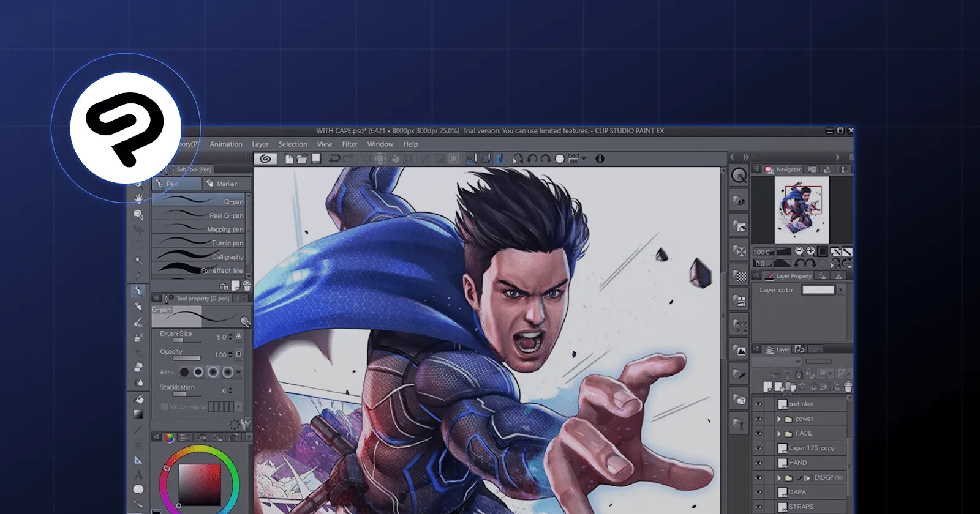Toggle visibility of FACE folder
The height and width of the screenshot is (514, 980).
[758, 433]
